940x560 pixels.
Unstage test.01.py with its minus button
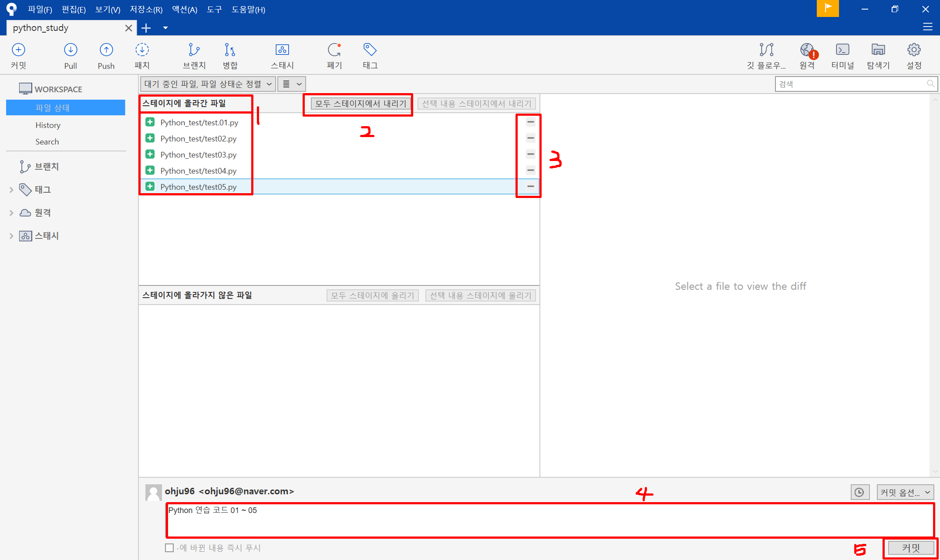pyautogui.click(x=530, y=122)
